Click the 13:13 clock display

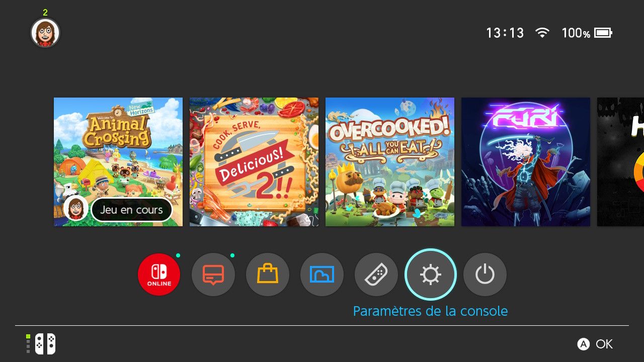pyautogui.click(x=505, y=33)
